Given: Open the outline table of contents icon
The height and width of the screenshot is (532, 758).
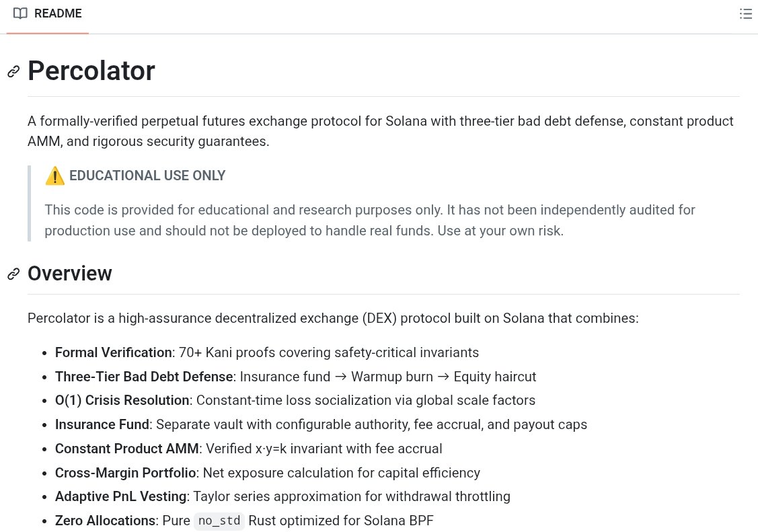Looking at the screenshot, I should [x=745, y=13].
